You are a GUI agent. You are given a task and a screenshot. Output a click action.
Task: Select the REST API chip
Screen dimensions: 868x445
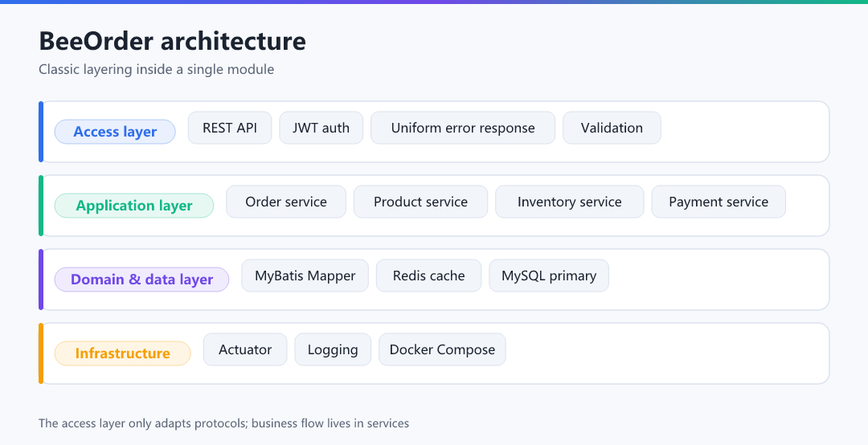click(230, 128)
